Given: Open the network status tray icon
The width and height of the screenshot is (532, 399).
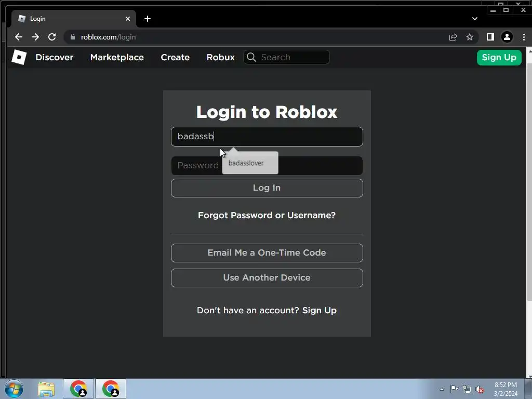Looking at the screenshot, I should coord(467,389).
